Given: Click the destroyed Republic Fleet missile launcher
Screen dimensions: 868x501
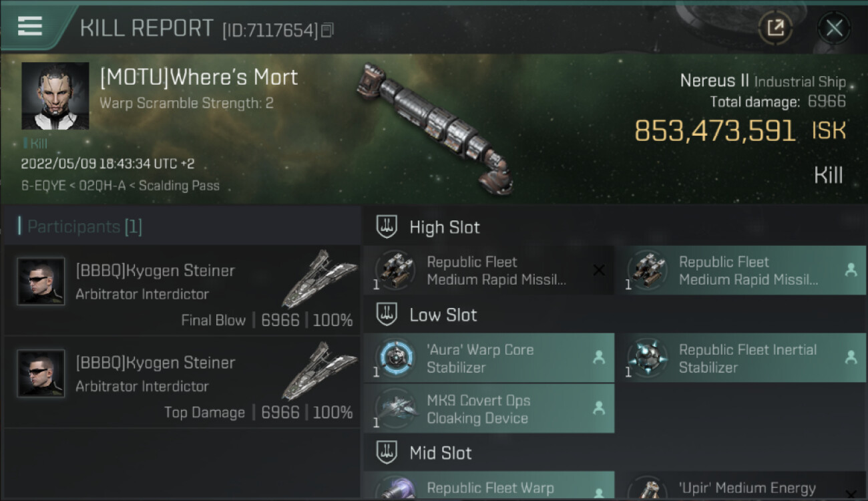Looking at the screenshot, I should pyautogui.click(x=489, y=271).
